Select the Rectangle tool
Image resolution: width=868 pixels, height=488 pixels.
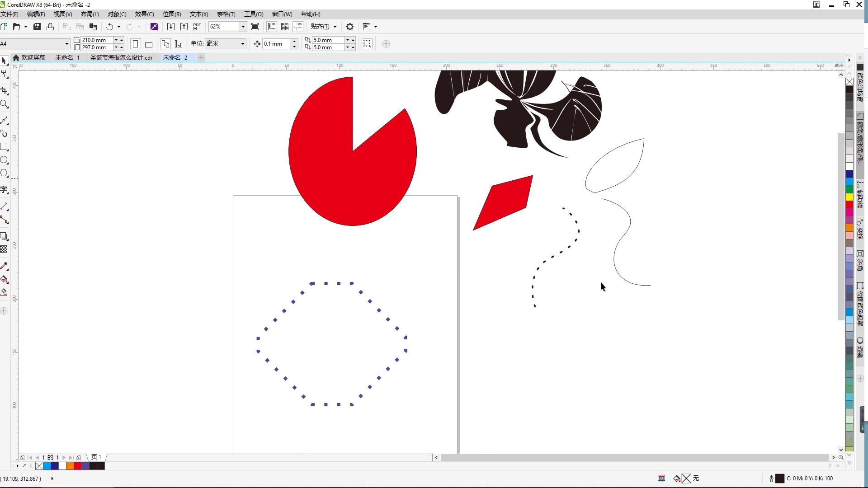pyautogui.click(x=4, y=147)
